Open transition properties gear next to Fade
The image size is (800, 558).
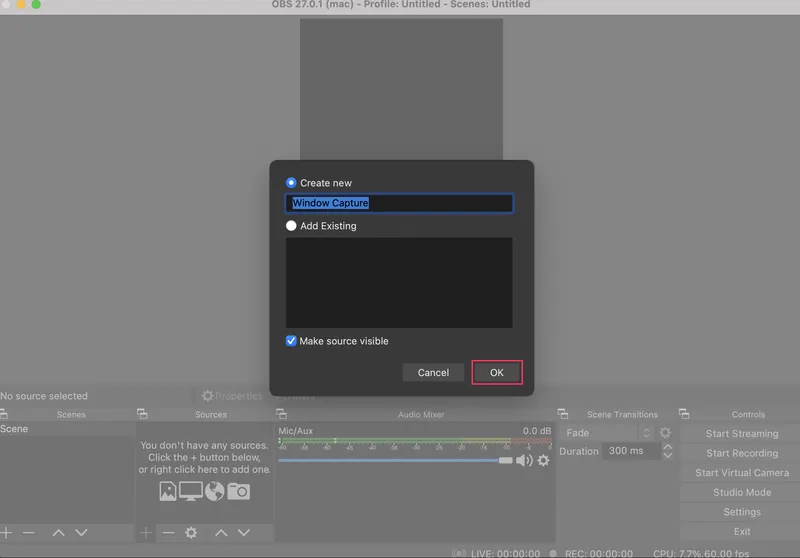[665, 433]
